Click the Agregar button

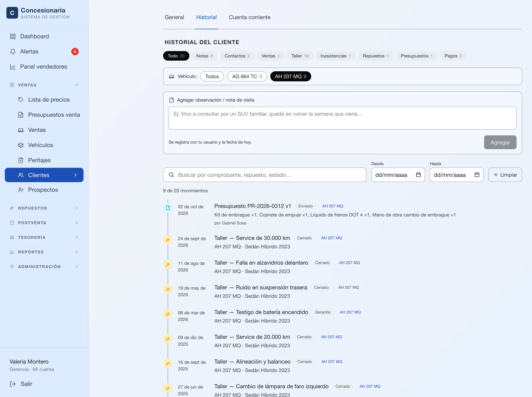tap(500, 142)
